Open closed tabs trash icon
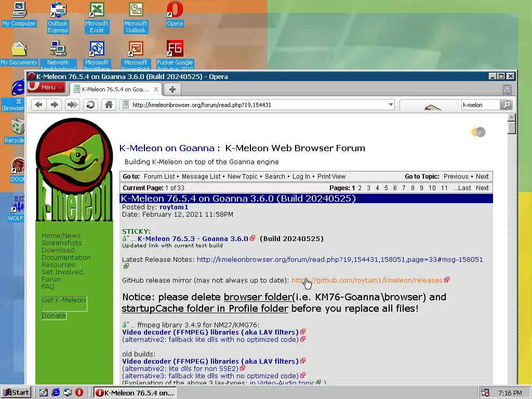The height and width of the screenshot is (399, 532). coord(507,89)
